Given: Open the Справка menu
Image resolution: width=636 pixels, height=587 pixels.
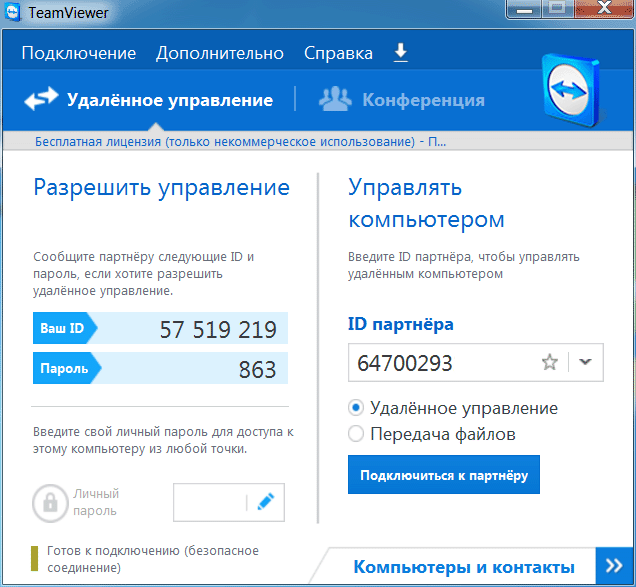Looking at the screenshot, I should pyautogui.click(x=338, y=53).
